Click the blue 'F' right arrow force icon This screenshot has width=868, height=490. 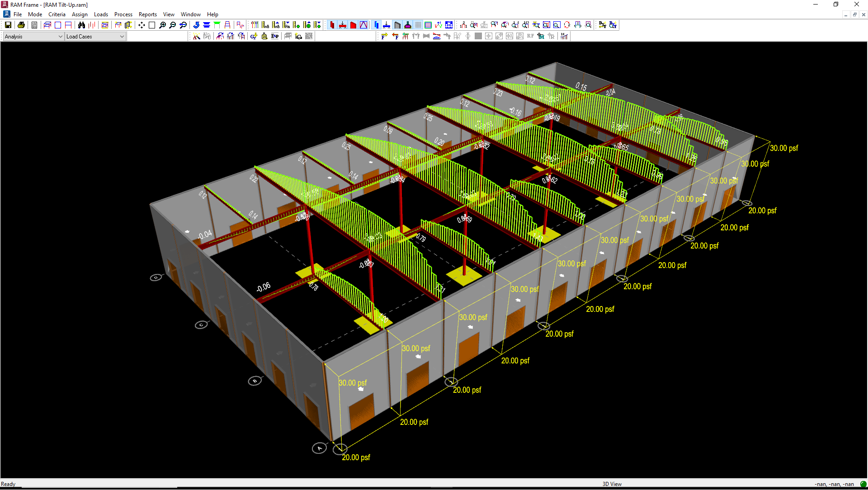[x=384, y=36]
